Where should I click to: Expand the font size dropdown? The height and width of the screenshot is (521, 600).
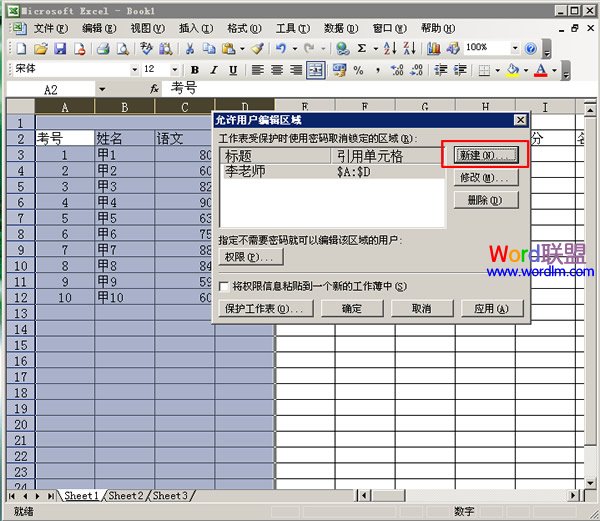pos(174,70)
